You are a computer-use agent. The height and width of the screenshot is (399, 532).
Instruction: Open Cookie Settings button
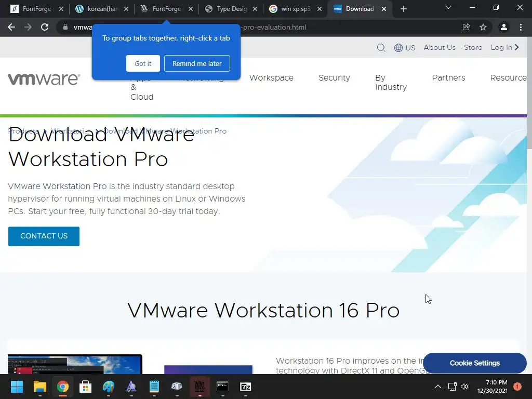click(x=475, y=363)
